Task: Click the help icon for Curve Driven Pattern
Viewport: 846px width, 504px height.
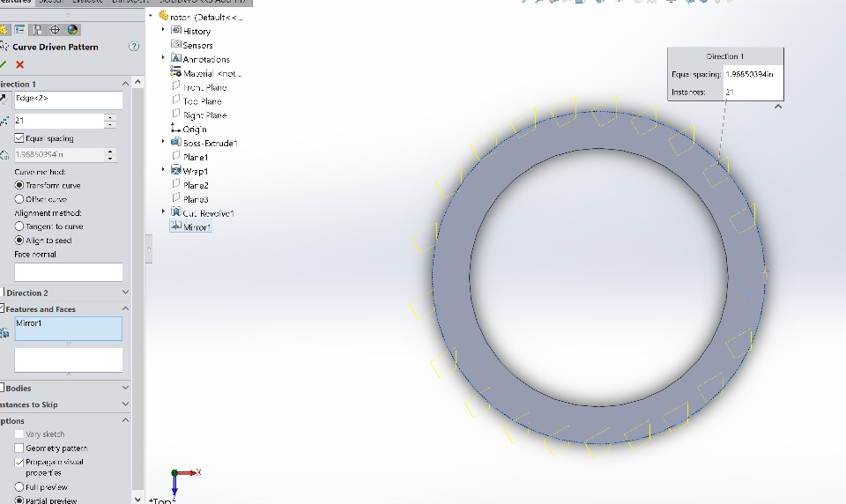Action: tap(134, 47)
